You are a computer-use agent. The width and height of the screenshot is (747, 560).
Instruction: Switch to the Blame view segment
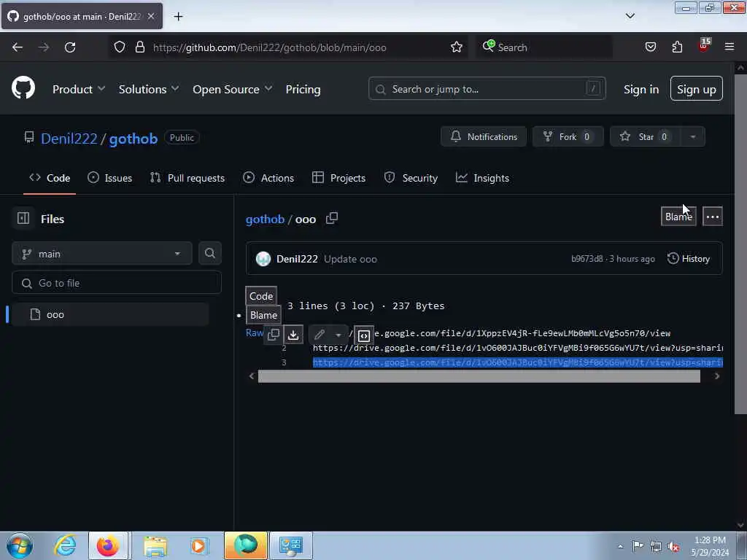click(263, 315)
